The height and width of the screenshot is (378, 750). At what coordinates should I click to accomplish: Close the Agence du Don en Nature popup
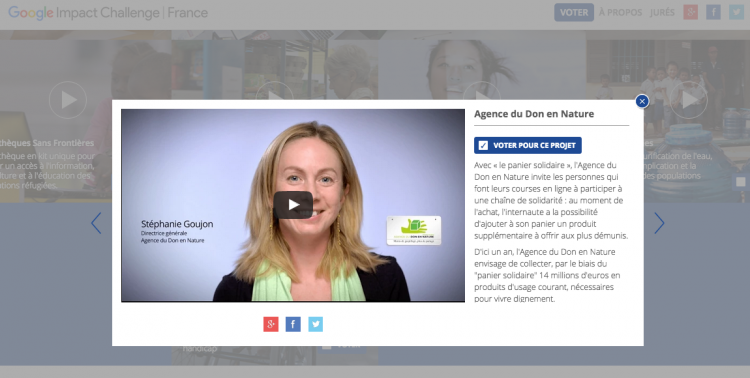point(642,101)
